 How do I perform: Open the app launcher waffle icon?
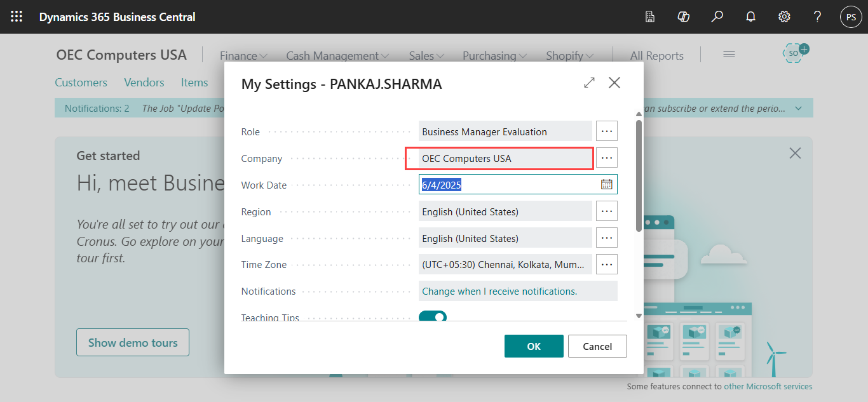(x=17, y=17)
